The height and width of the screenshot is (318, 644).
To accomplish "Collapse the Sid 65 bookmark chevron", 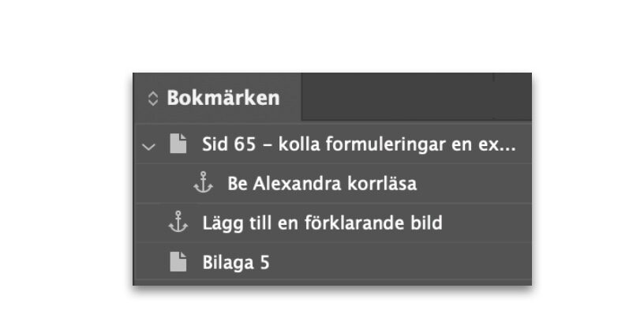I will [x=148, y=146].
